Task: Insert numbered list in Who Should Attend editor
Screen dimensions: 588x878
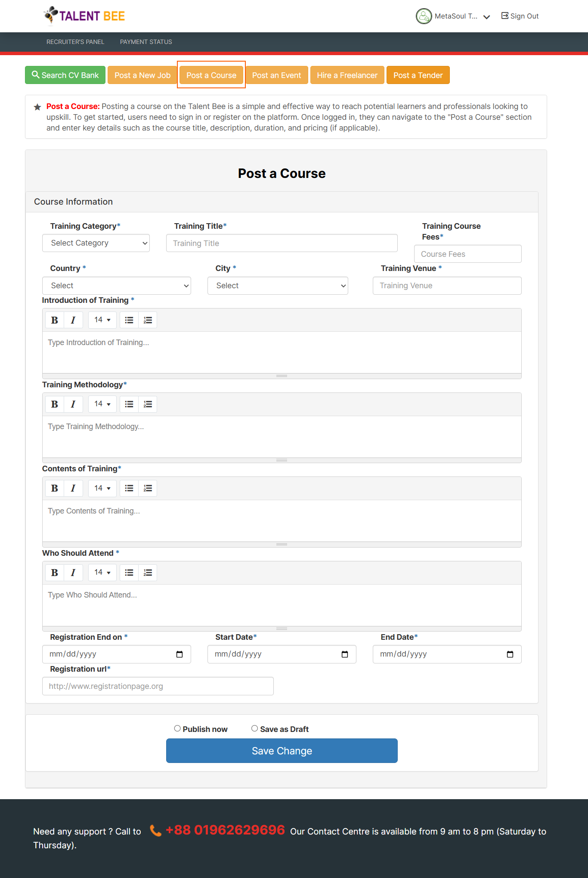Action: pos(148,573)
